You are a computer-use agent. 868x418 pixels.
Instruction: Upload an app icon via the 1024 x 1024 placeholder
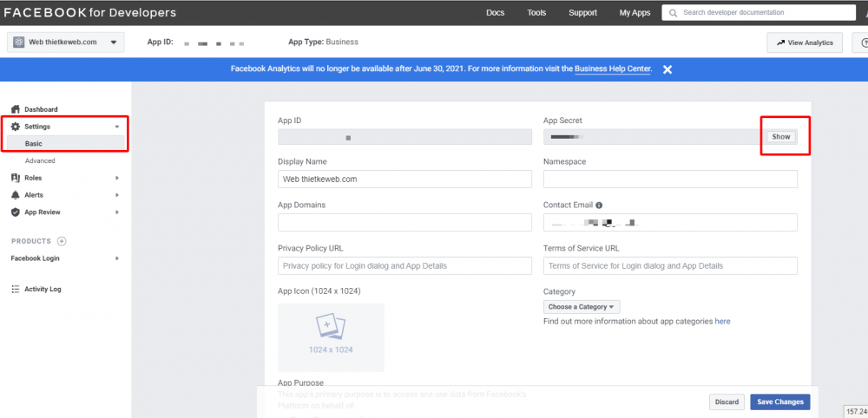(x=331, y=337)
